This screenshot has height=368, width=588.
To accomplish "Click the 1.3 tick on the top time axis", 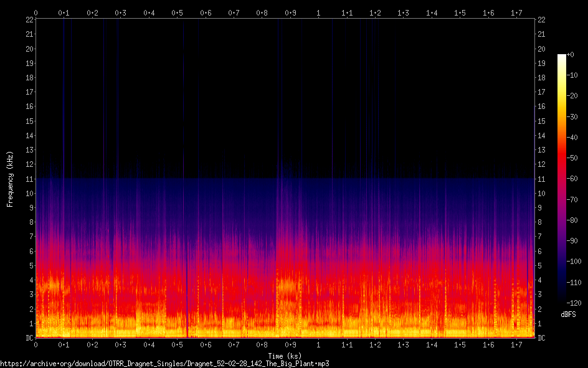I will click(404, 12).
